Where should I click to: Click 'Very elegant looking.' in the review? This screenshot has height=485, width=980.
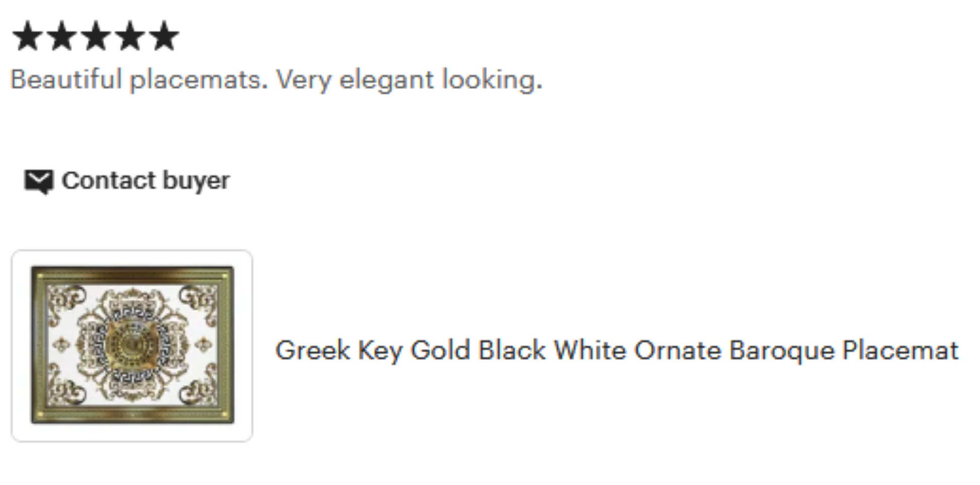(409, 80)
